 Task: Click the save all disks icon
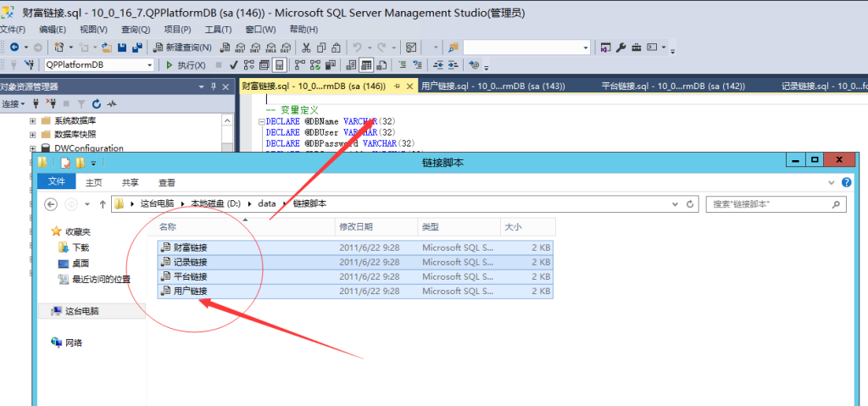pyautogui.click(x=136, y=47)
